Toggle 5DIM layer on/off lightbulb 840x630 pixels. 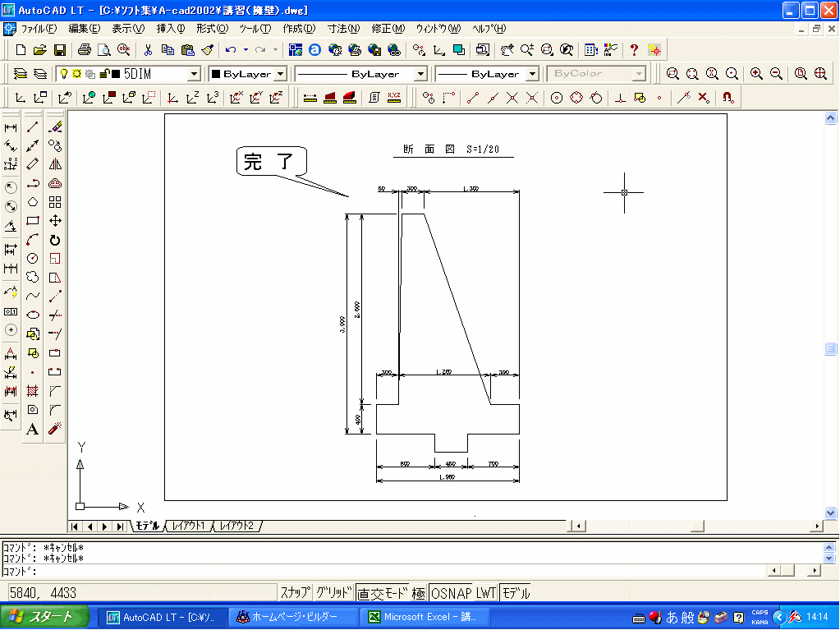tap(64, 73)
